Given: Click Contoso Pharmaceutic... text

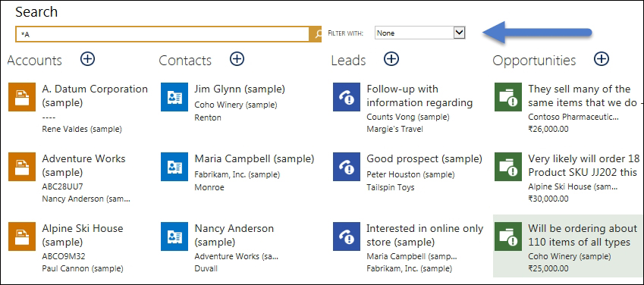Looking at the screenshot, I should point(573,117).
